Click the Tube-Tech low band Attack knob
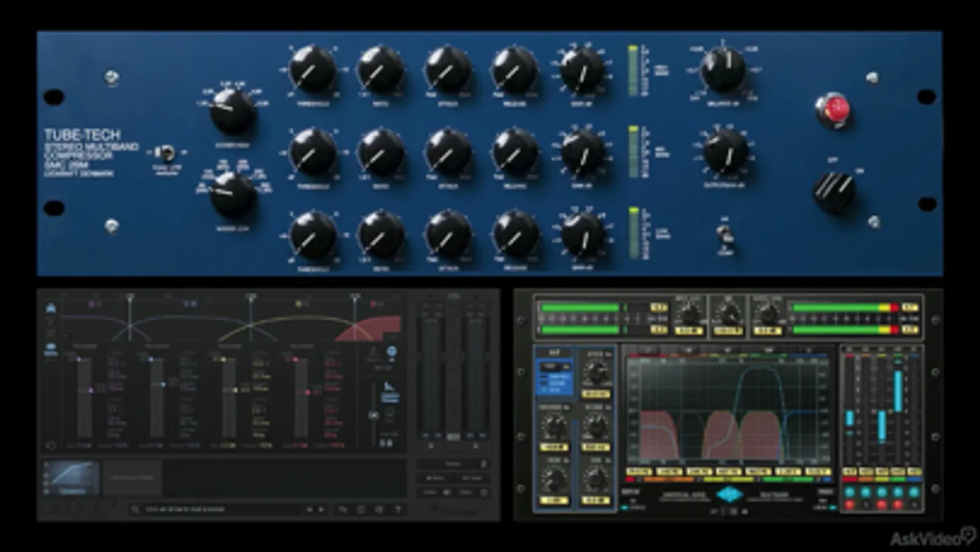Image resolution: width=980 pixels, height=552 pixels. [x=448, y=234]
